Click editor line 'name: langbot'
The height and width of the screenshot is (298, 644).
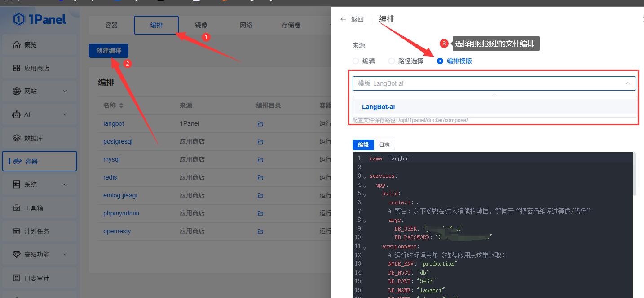pos(390,158)
